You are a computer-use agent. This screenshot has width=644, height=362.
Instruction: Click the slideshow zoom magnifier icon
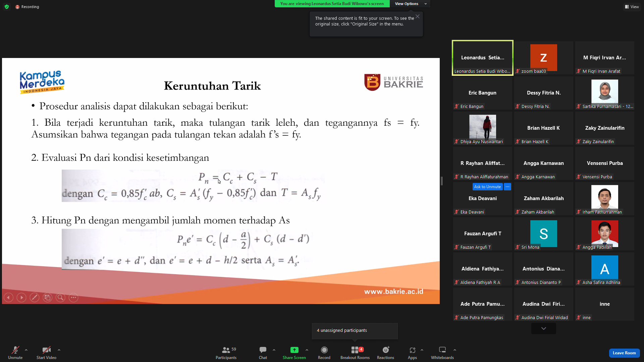tap(60, 297)
